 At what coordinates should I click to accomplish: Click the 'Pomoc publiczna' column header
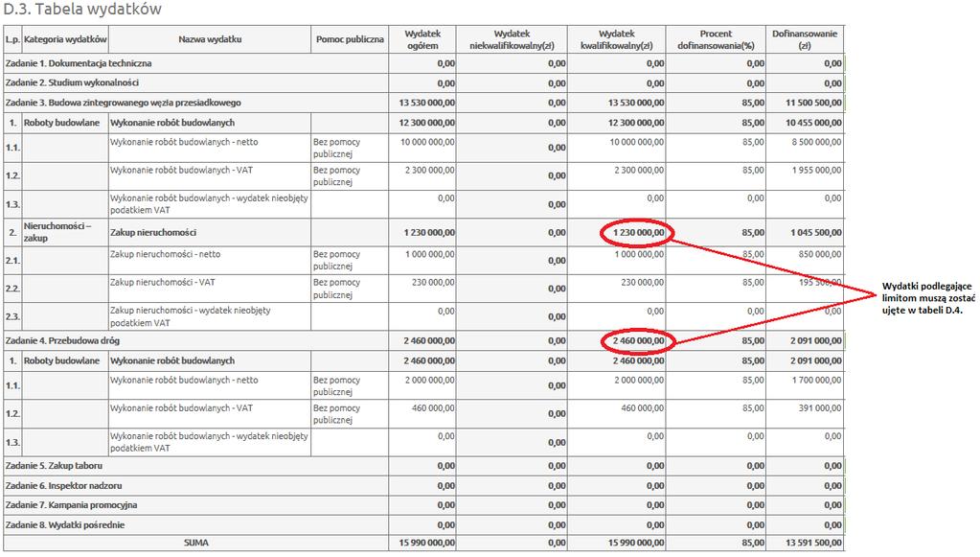(x=350, y=39)
